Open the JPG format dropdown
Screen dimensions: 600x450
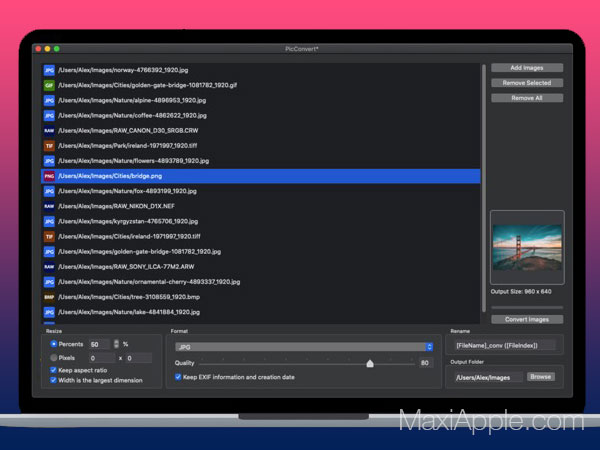[x=304, y=347]
